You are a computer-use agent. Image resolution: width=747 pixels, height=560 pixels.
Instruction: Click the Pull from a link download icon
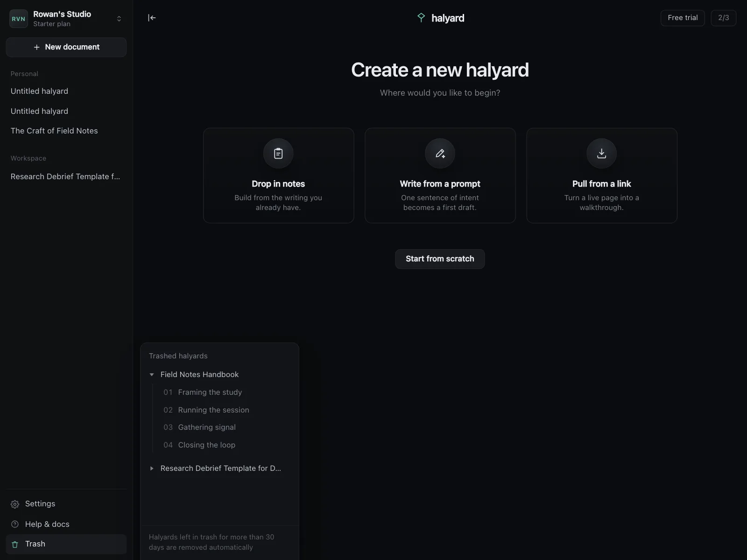(x=601, y=154)
